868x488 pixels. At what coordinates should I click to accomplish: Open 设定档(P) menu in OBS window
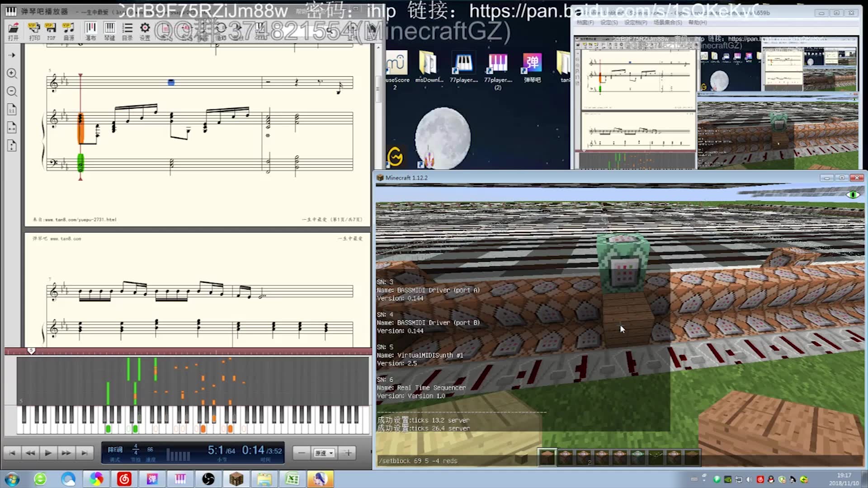[x=636, y=22]
